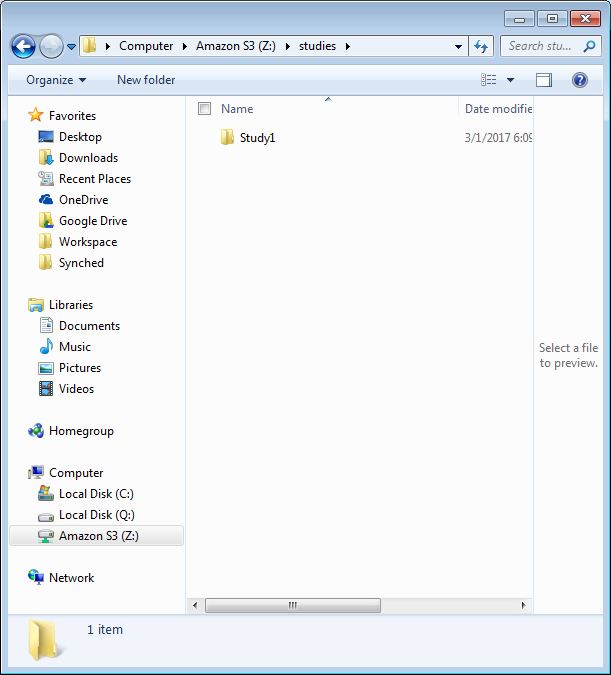Click the Amazon S3 (Z:) network drive icon
The image size is (611, 675).
pyautogui.click(x=46, y=536)
